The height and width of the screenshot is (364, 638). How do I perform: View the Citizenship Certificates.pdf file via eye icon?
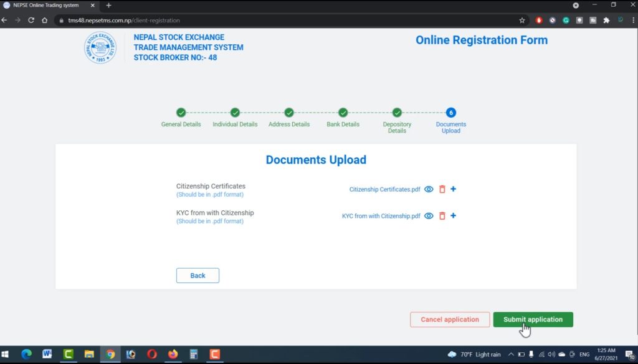(x=429, y=189)
